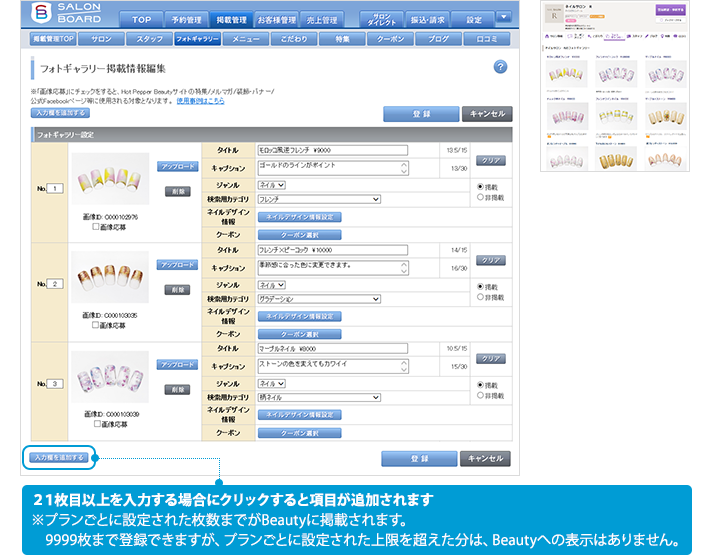Open 検索用カテゴリ dropdown showing グラデーション
The height and width of the screenshot is (556, 710).
point(319,298)
